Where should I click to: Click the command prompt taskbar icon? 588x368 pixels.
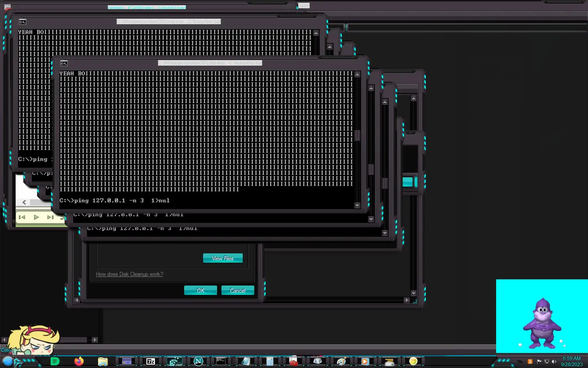[221, 361]
